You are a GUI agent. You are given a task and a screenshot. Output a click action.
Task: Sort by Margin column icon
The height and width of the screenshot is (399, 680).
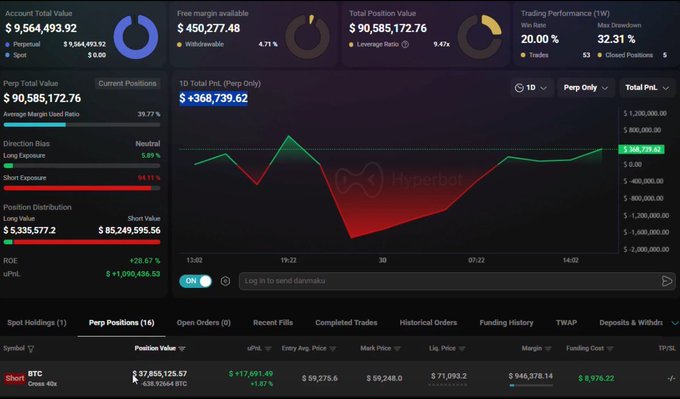tap(548, 349)
